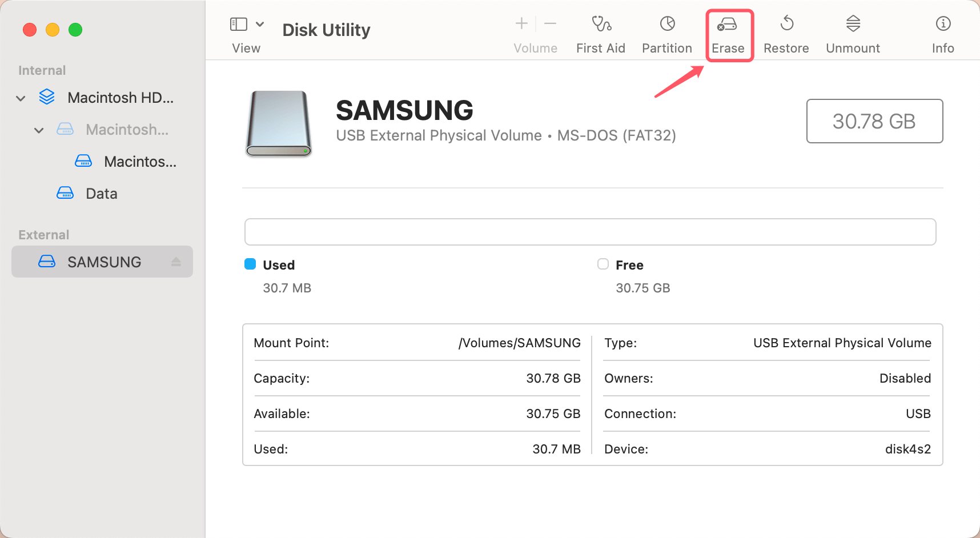Screen dimensions: 980x538
Task: Select the grayed-out add Volume button
Action: click(x=521, y=24)
